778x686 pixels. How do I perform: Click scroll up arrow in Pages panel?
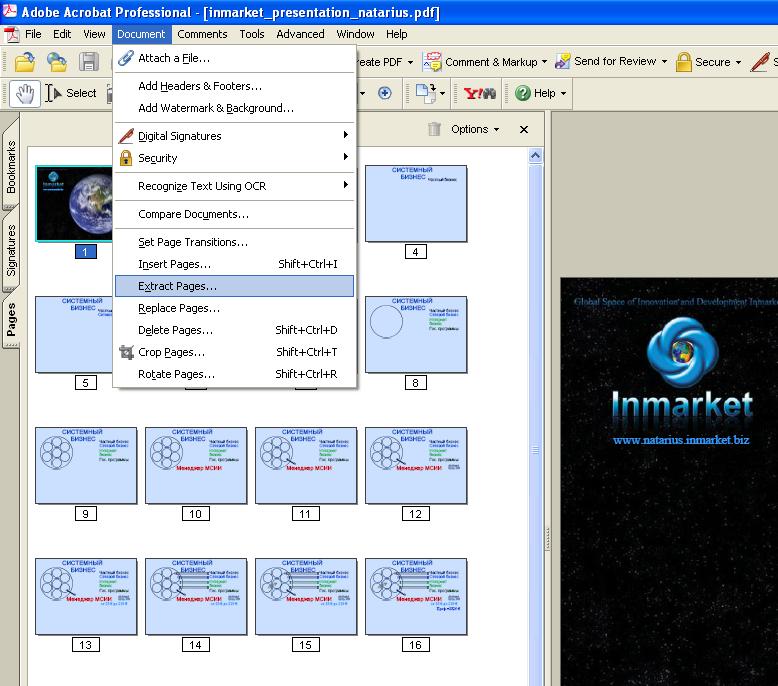click(535, 156)
